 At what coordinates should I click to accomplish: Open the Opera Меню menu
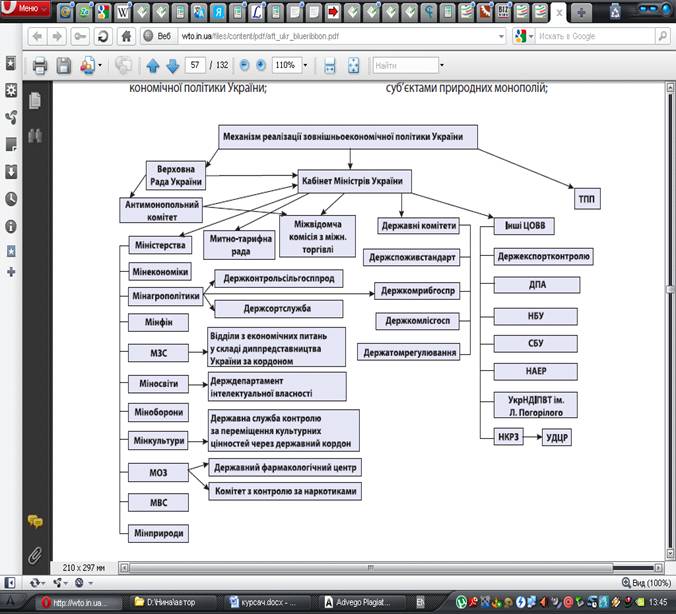[x=22, y=9]
